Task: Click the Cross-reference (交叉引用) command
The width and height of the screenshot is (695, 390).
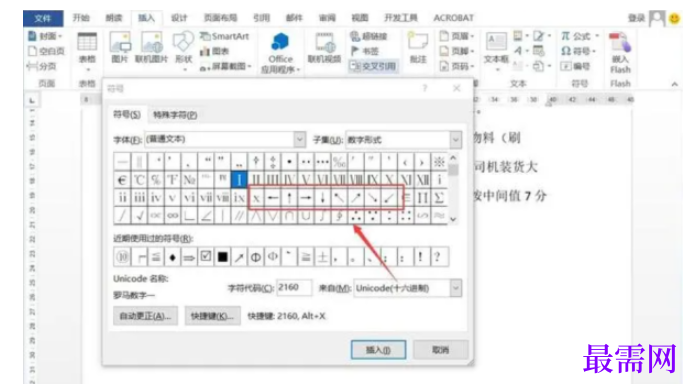Action: pos(373,66)
